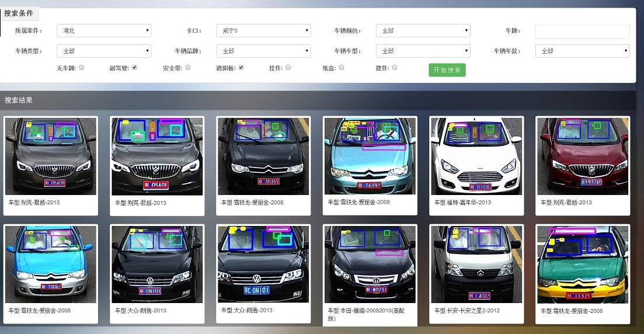Click the green 开始搜索 button

point(447,70)
